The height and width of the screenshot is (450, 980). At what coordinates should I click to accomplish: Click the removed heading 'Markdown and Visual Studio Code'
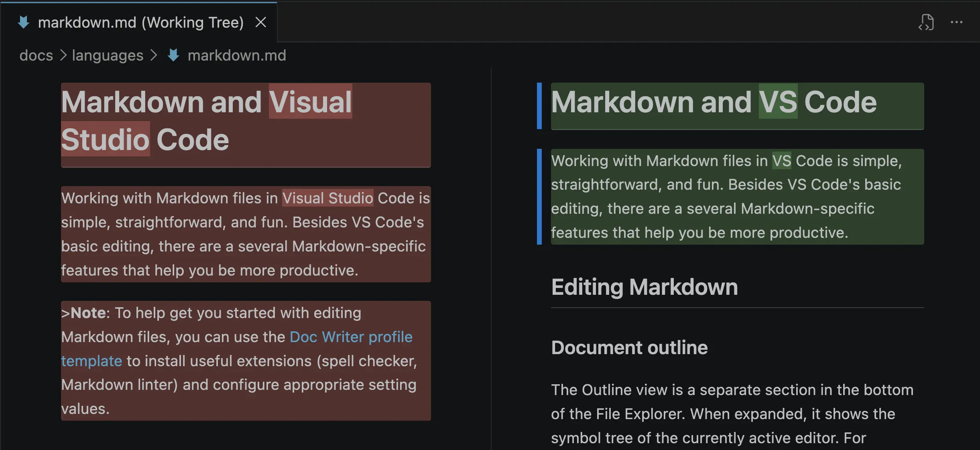[x=246, y=125]
